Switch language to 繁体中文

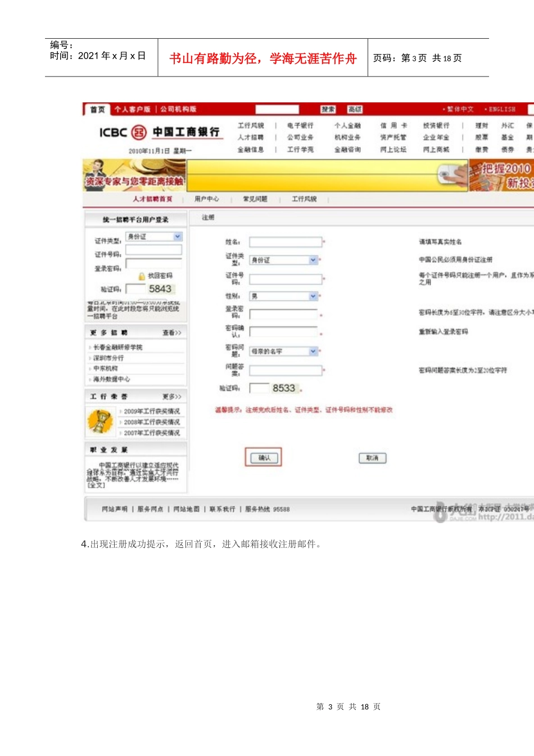[x=460, y=109]
